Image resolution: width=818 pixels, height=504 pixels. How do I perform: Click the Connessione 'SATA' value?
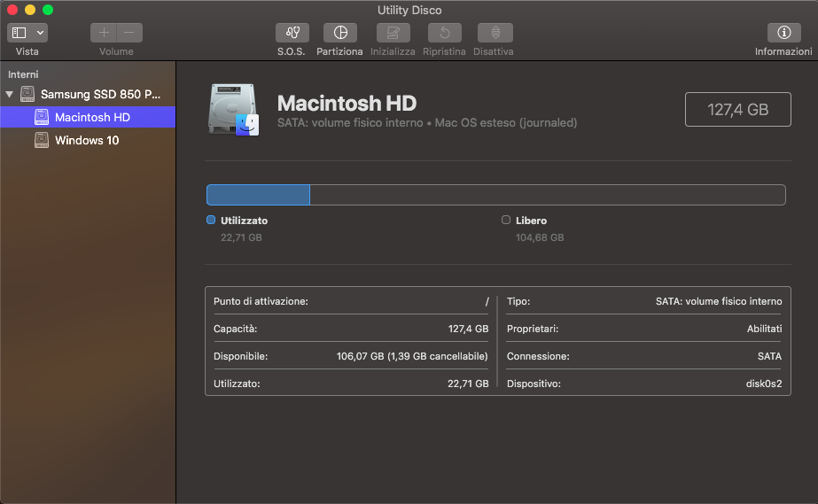[x=769, y=356]
